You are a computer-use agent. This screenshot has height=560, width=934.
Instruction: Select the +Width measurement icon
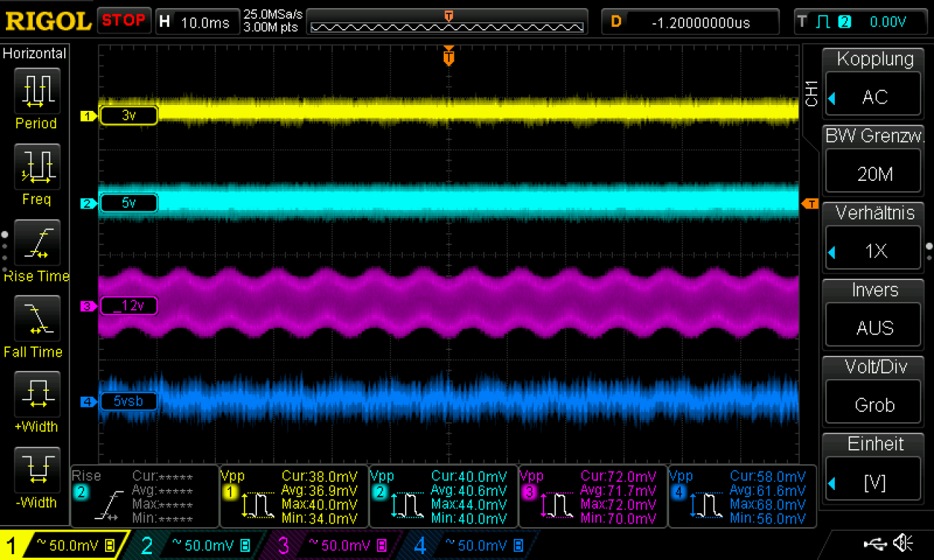pyautogui.click(x=36, y=394)
